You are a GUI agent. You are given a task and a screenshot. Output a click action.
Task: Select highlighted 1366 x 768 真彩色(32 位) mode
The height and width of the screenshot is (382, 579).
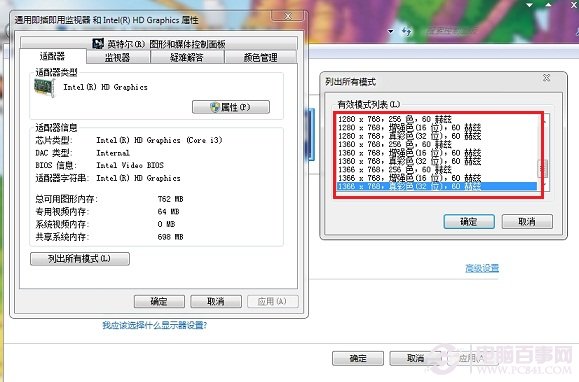(436, 186)
